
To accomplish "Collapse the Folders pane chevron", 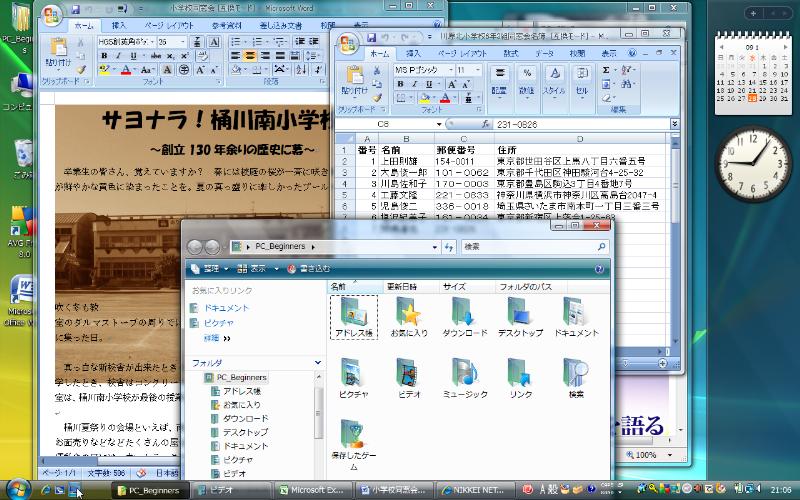I will [318, 363].
